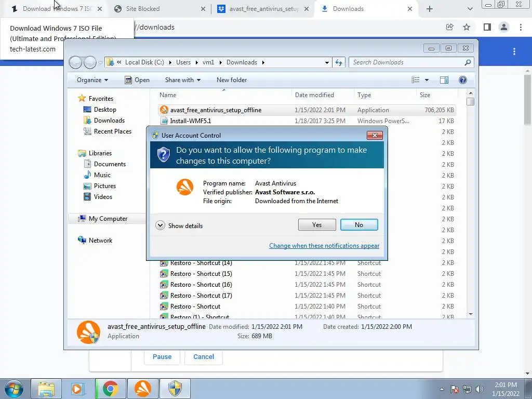The image size is (532, 399).
Task: Click Explorer back navigation button
Action: tap(75, 62)
